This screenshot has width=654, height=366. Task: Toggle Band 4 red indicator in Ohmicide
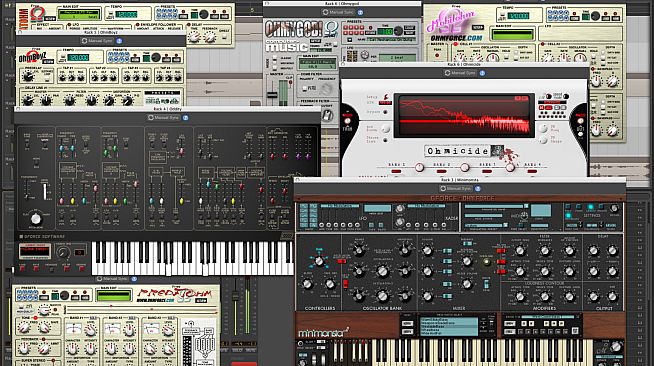click(x=532, y=171)
